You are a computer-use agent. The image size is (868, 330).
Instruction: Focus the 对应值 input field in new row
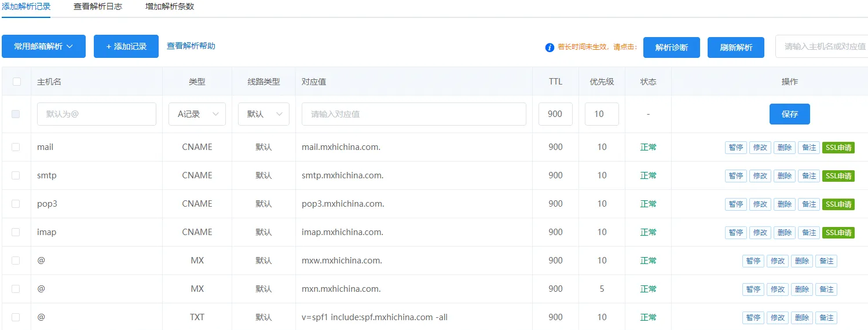tap(413, 114)
